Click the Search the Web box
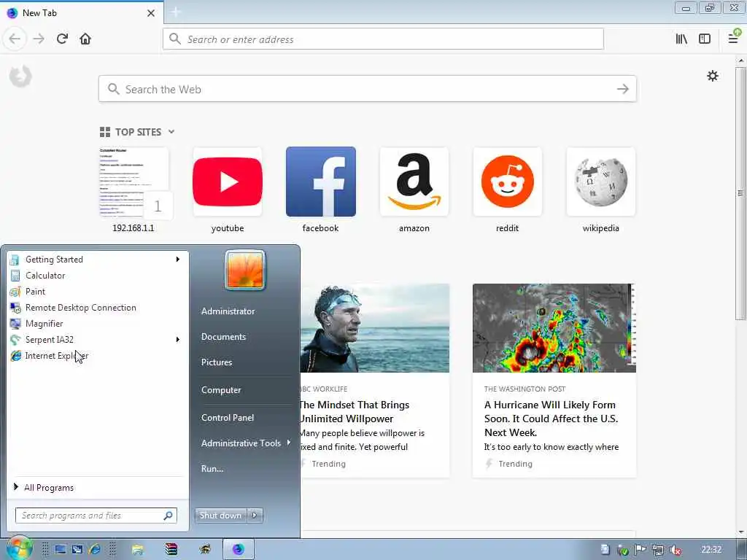Image resolution: width=747 pixels, height=560 pixels. tap(368, 89)
